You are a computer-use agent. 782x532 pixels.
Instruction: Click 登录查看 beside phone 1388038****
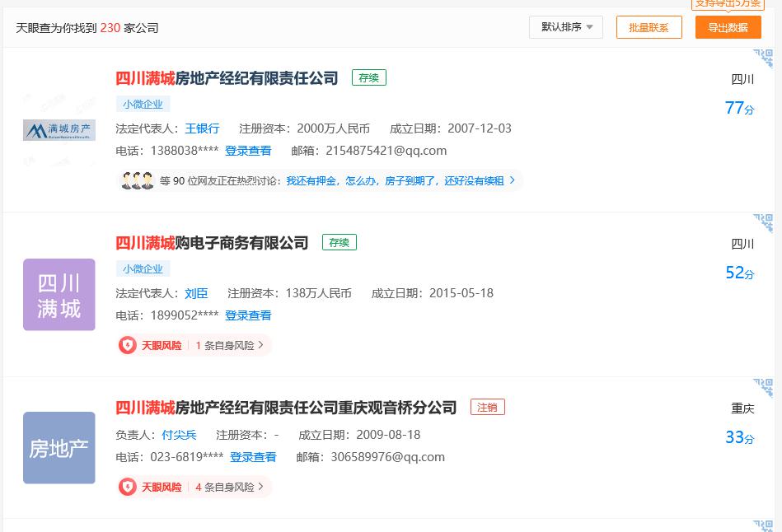coord(248,151)
